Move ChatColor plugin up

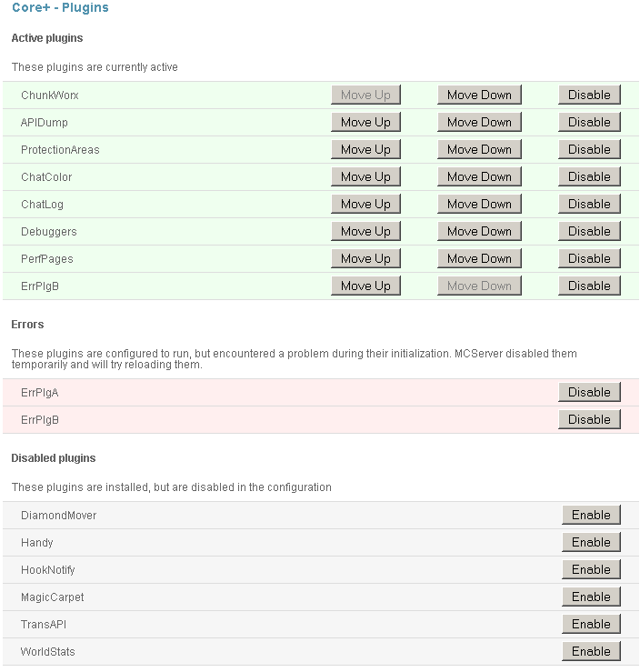365,176
